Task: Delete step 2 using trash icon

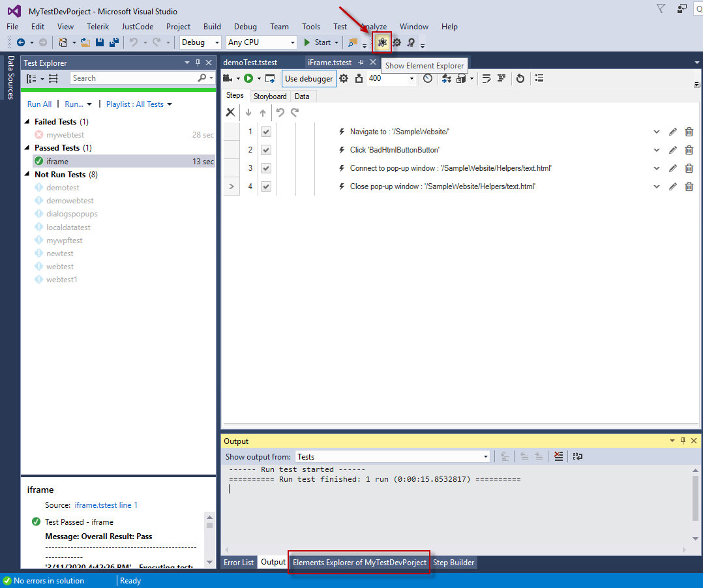Action: [x=689, y=150]
